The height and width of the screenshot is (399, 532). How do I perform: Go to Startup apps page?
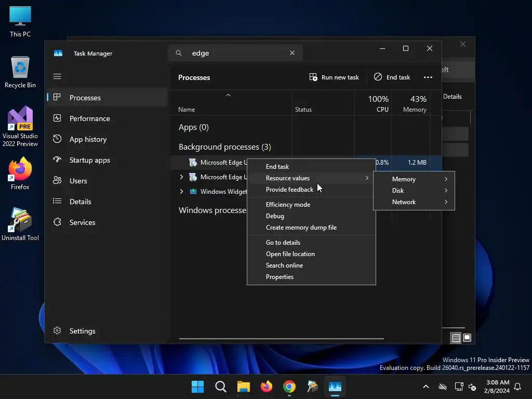(x=107, y=160)
